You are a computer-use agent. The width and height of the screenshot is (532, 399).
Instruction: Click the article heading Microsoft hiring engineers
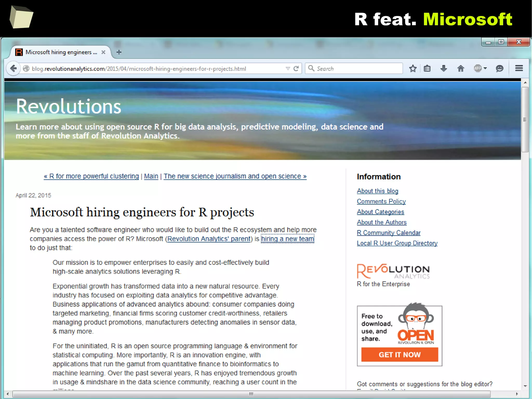[142, 212]
